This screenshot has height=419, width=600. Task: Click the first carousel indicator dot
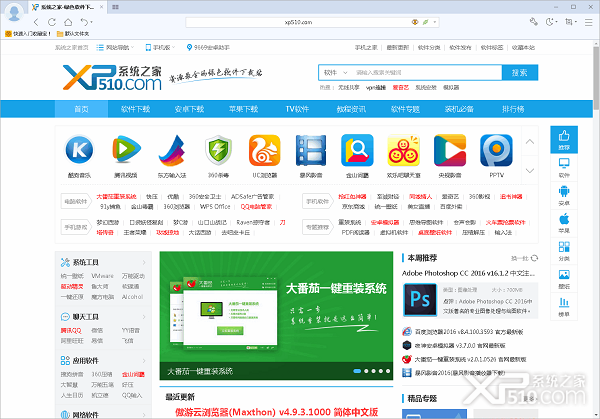[x=357, y=371]
